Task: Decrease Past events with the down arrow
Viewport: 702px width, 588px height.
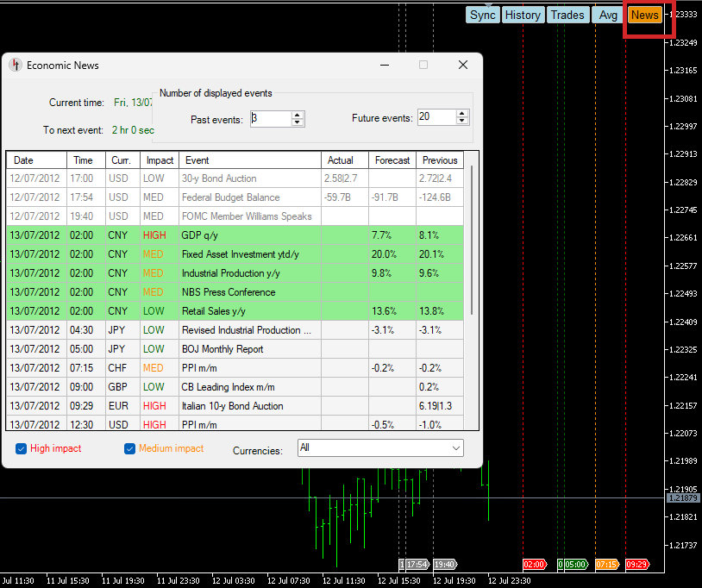Action: click(x=298, y=122)
